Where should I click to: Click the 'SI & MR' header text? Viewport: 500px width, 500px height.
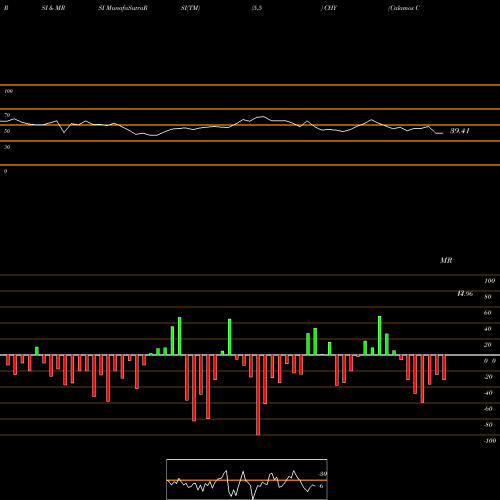tap(53, 8)
